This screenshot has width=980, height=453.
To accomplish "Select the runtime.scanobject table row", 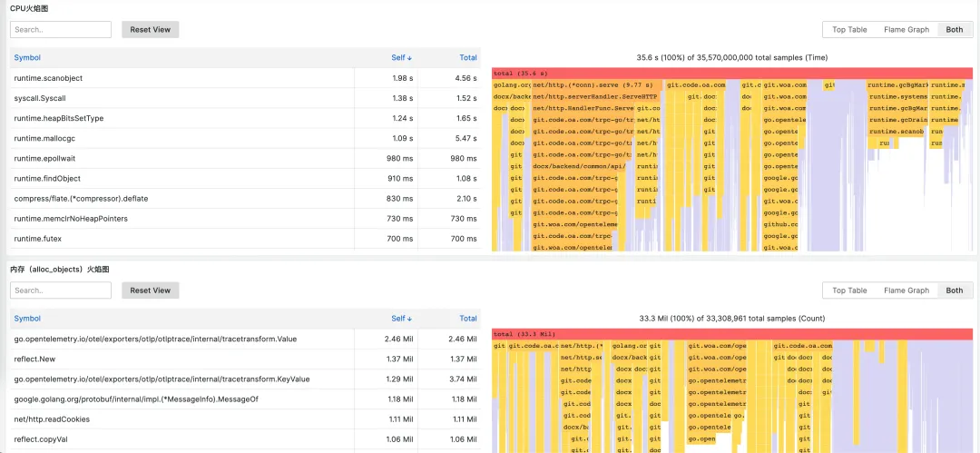I will [x=245, y=78].
